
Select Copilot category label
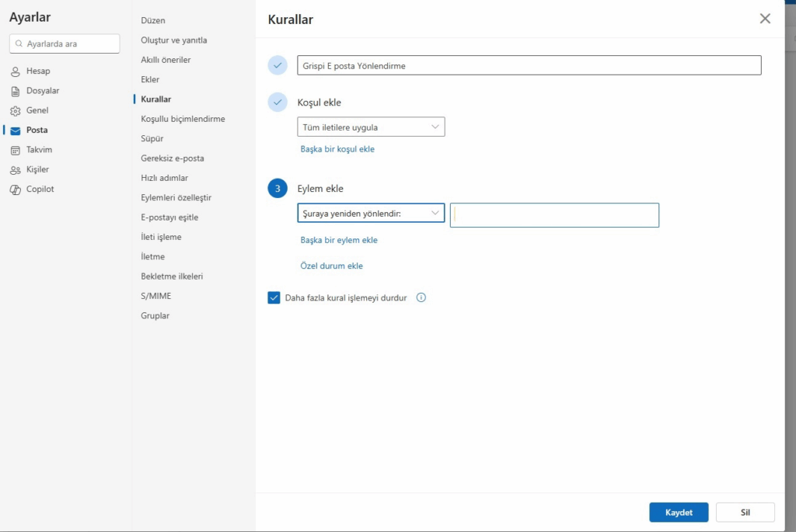[40, 190]
